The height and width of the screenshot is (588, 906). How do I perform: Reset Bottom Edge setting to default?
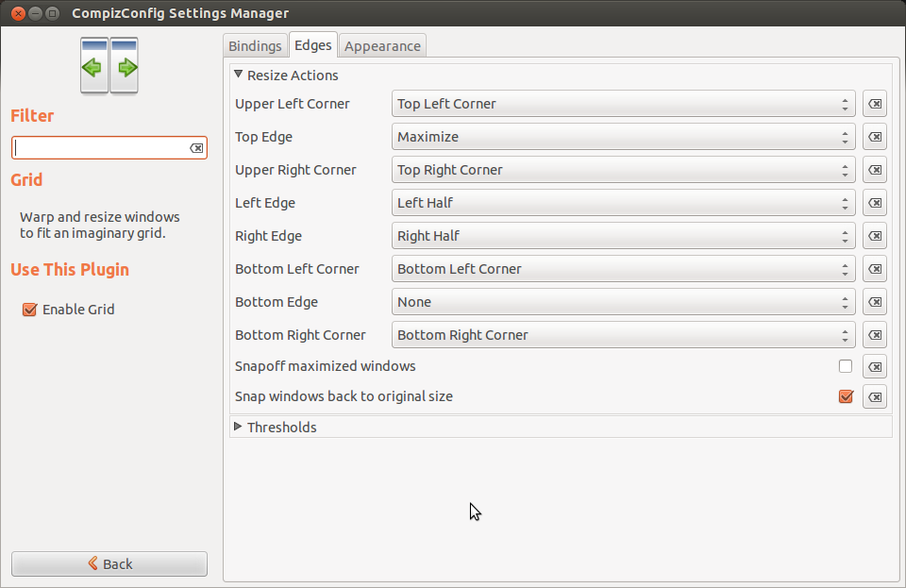875,302
